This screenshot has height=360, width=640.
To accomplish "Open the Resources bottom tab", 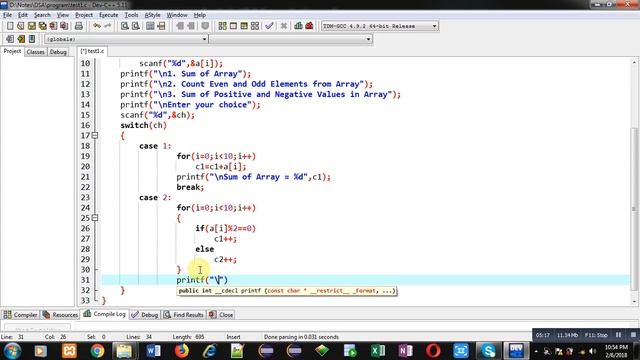I will (x=60, y=315).
